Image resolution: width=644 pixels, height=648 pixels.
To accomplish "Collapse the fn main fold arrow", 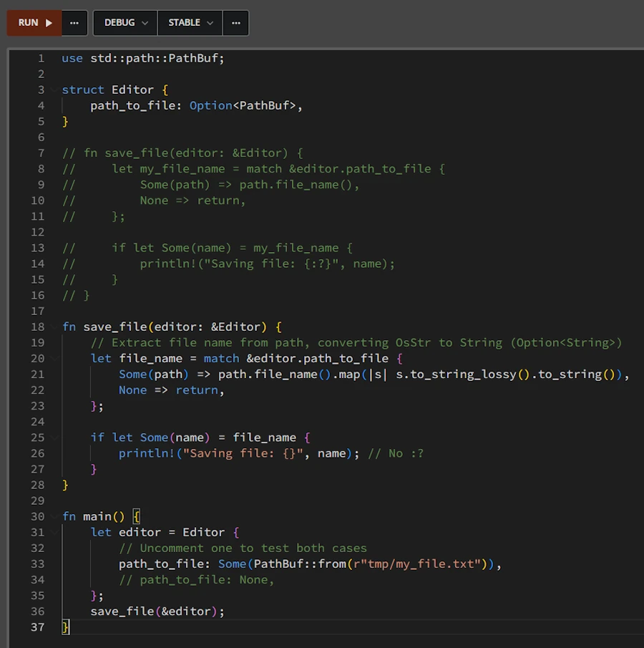I will click(x=54, y=517).
